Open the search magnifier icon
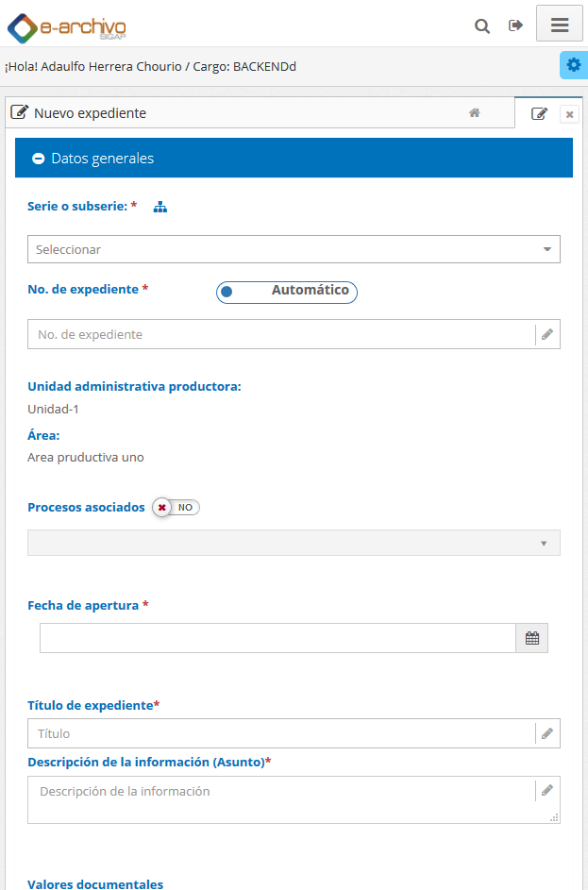Viewport: 588px width, 890px height. click(482, 25)
